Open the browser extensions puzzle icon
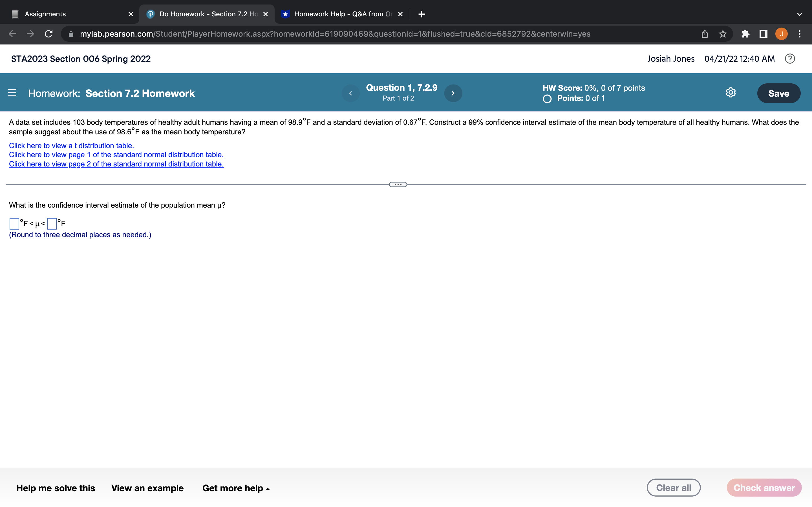The image size is (812, 507). (745, 34)
